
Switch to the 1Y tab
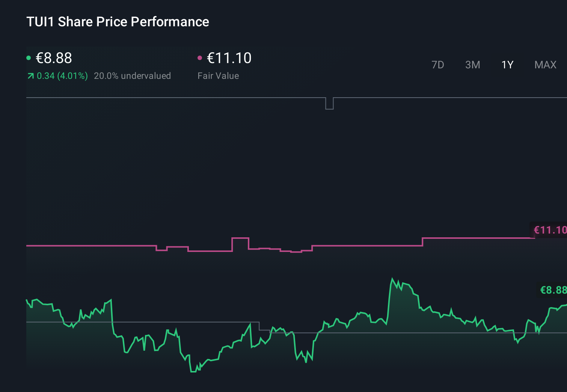coord(507,65)
